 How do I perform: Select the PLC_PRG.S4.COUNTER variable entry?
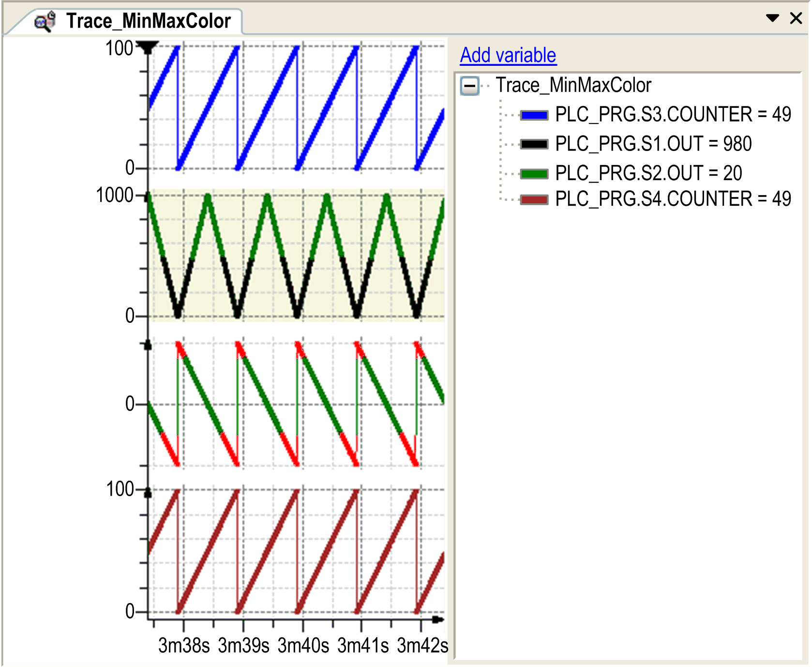pos(673,199)
